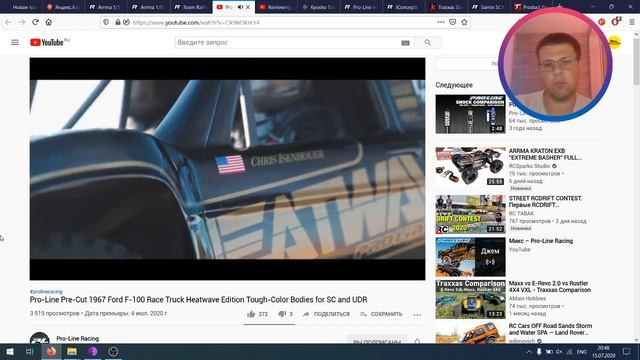Click the ВЫ ПОДПИСАНЫ subscribed button
Image resolution: width=640 pixels, height=360 pixels.
tap(377, 341)
